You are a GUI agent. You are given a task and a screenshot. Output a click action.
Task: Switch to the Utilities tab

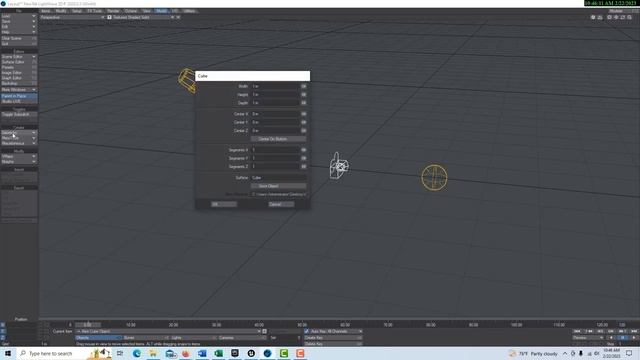click(189, 11)
